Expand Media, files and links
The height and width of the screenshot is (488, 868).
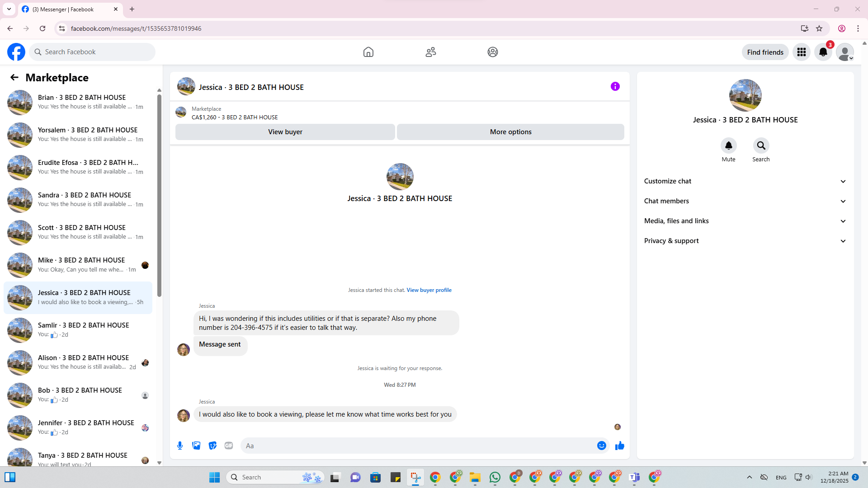745,221
